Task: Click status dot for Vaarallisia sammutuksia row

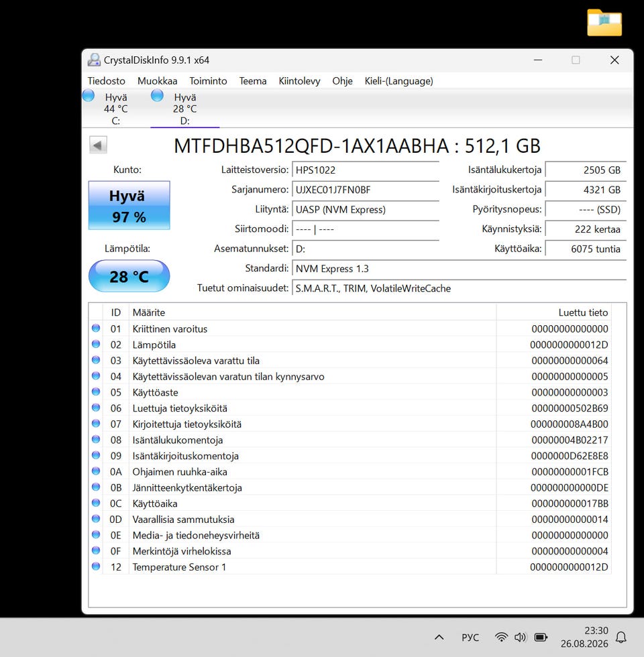Action: [x=96, y=519]
